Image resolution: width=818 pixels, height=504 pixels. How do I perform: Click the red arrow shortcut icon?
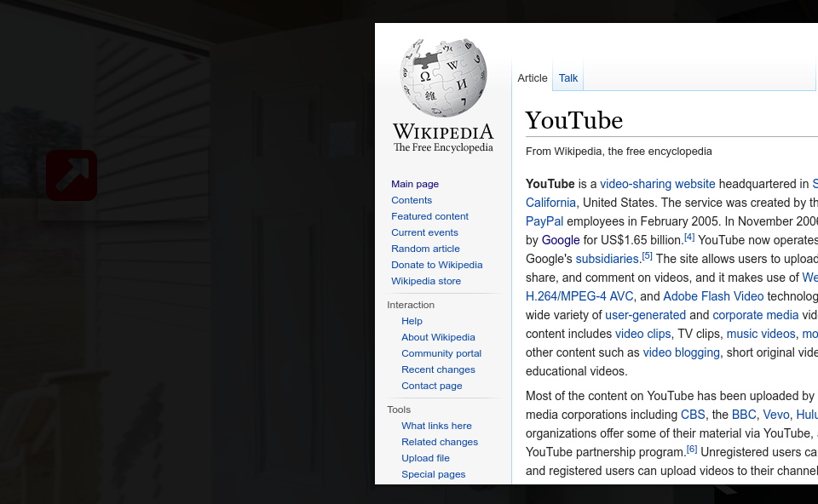[x=72, y=175]
